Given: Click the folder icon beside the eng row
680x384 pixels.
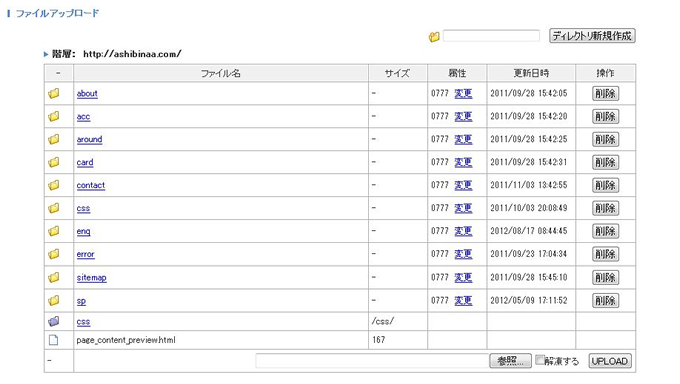Looking at the screenshot, I should tap(54, 231).
